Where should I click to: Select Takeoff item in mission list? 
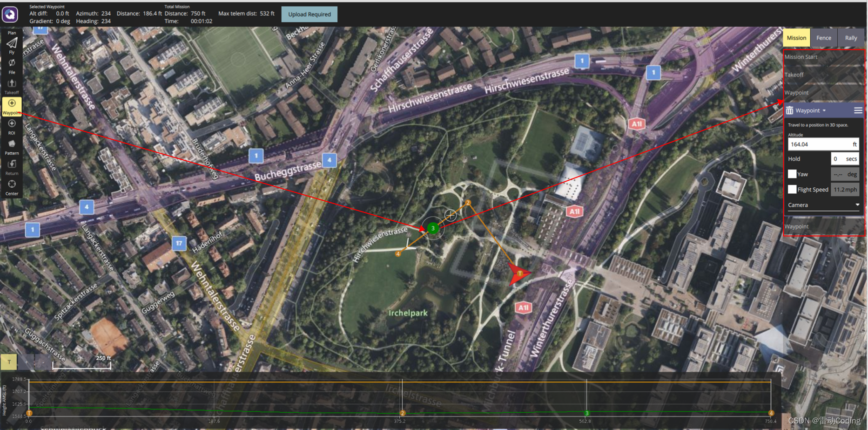pyautogui.click(x=823, y=75)
